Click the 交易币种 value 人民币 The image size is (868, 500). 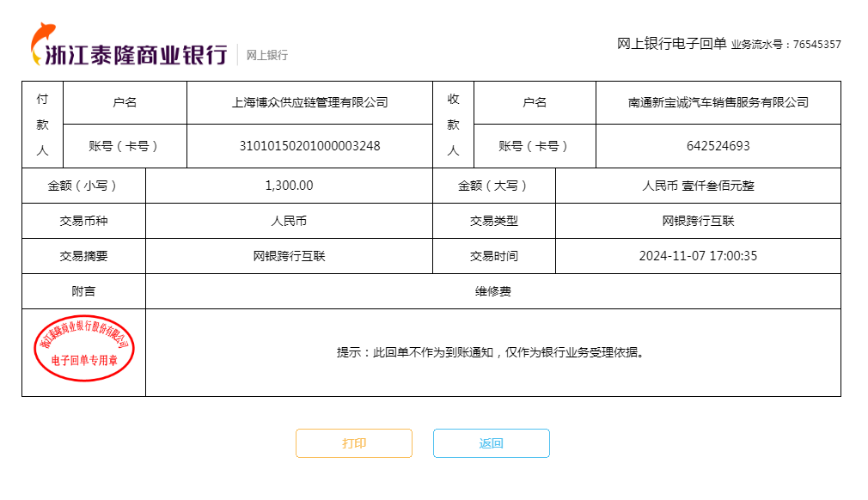289,221
